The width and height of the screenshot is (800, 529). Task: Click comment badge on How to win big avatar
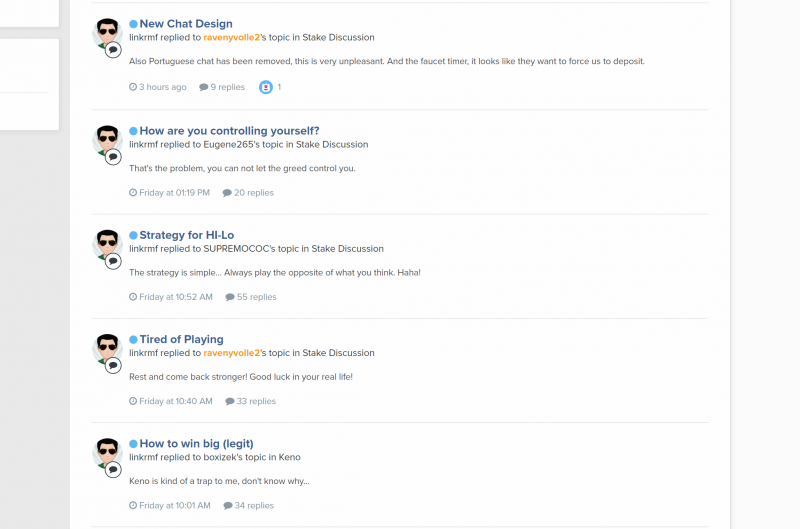pyautogui.click(x=113, y=470)
